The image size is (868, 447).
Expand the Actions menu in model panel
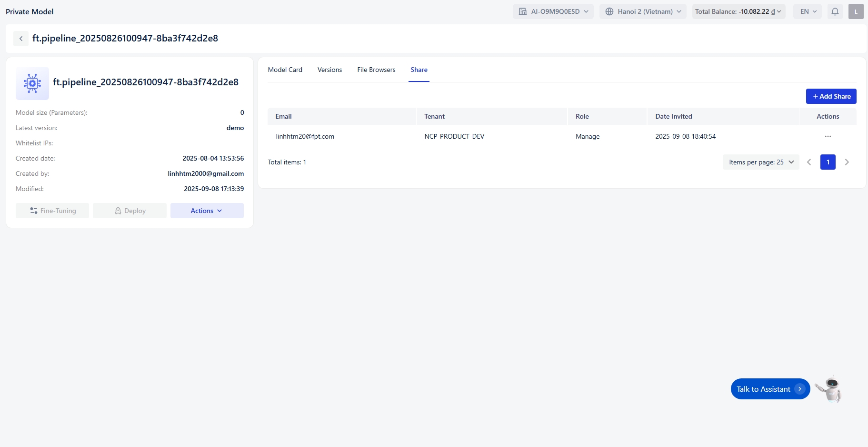207,211
